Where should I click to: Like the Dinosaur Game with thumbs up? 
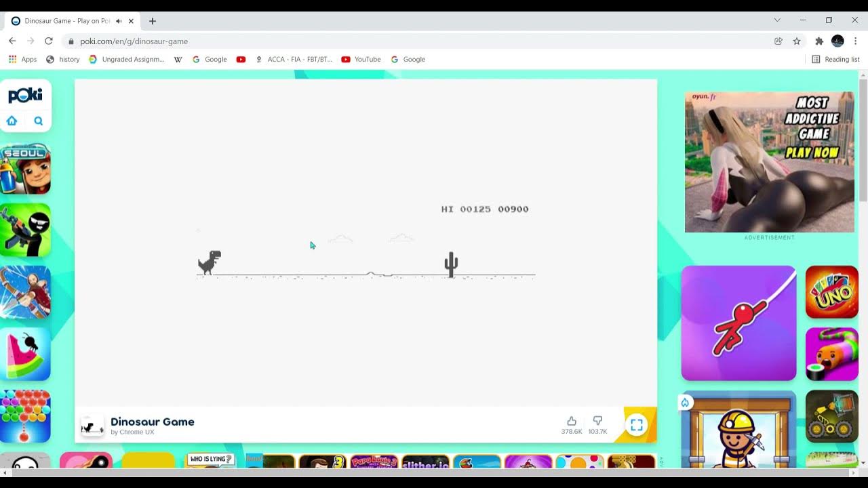click(x=572, y=421)
